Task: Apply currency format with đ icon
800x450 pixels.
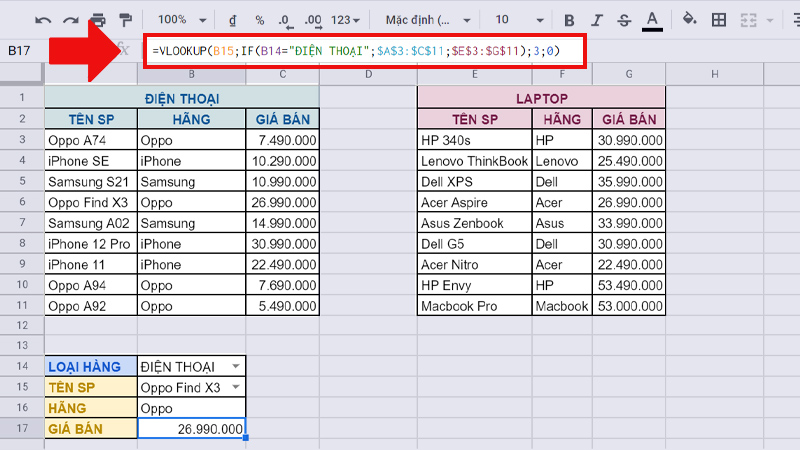Action: [x=232, y=19]
